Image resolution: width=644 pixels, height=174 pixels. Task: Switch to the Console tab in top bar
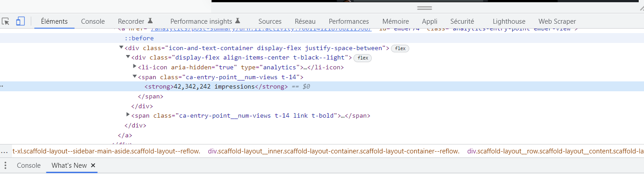point(93,21)
